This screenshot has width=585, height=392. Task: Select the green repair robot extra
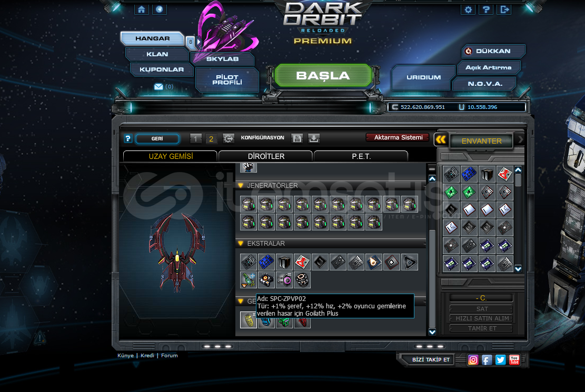[249, 280]
